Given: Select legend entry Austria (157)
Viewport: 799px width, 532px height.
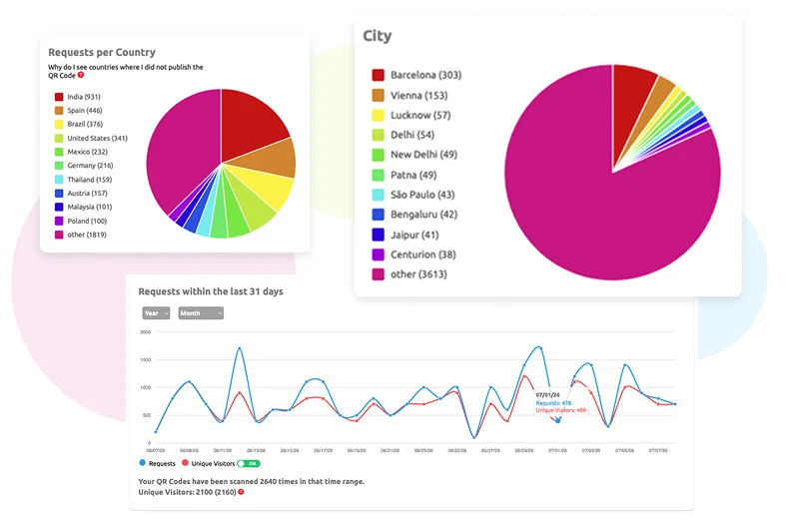Looking at the screenshot, I should [82, 193].
